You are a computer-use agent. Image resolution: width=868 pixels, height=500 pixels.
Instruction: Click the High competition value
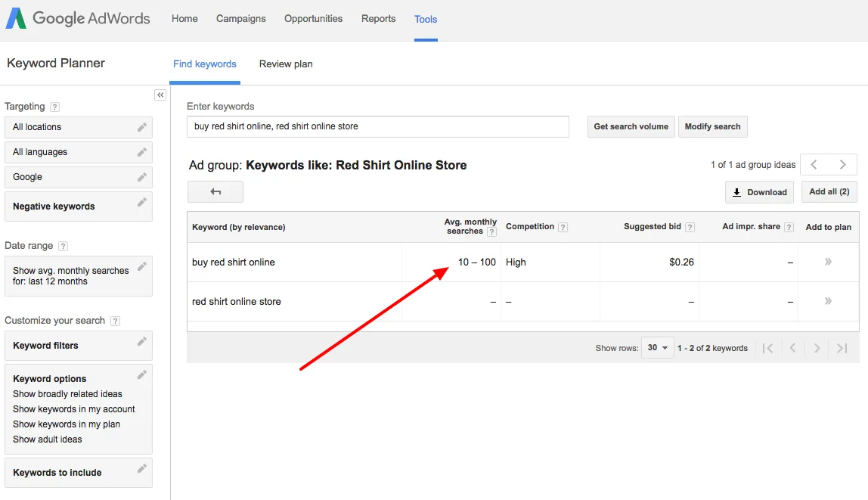(516, 262)
